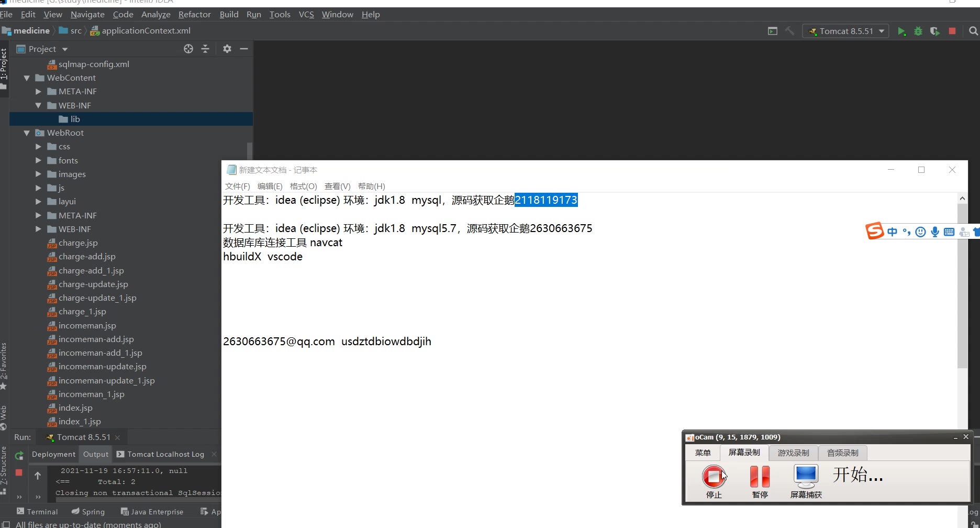Stop process red square in Run panel
The image size is (980, 528).
(19, 472)
